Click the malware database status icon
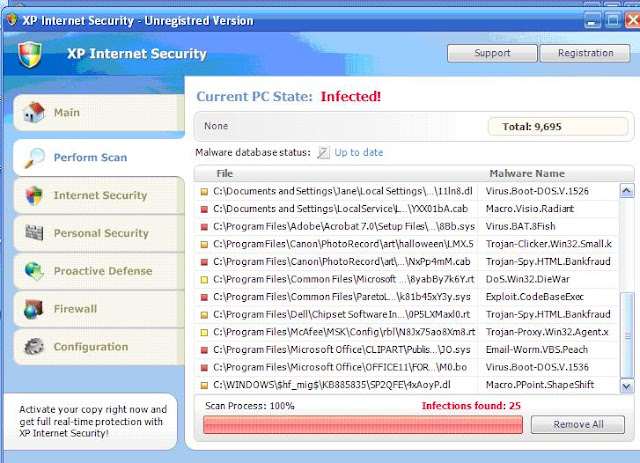Viewport: 640px width, 463px height. [x=323, y=152]
